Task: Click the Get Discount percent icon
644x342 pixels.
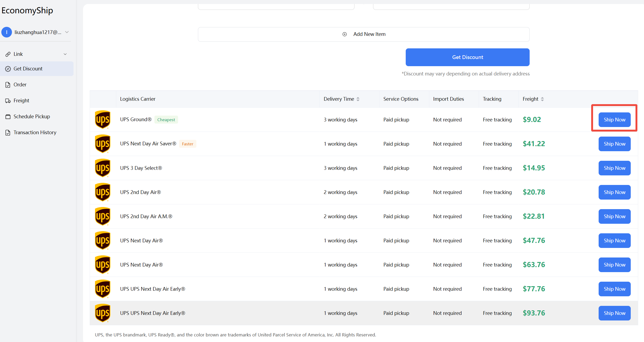Action: point(8,69)
